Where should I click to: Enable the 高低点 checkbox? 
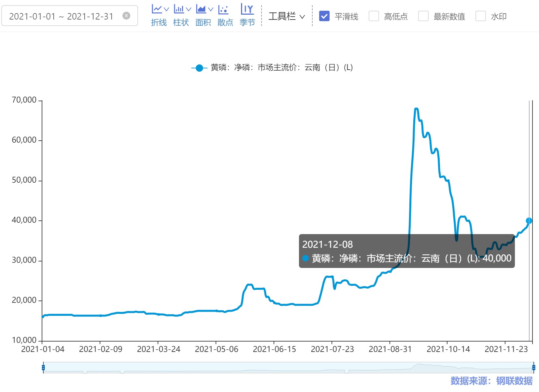coord(374,16)
